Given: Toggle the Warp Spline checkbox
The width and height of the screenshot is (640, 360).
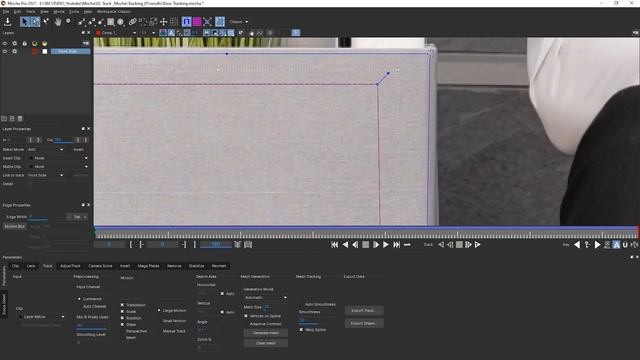Looking at the screenshot, I should (301, 329).
